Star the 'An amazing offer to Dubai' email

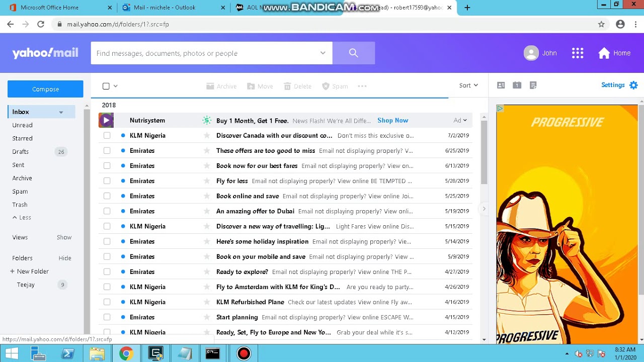pyautogui.click(x=206, y=211)
